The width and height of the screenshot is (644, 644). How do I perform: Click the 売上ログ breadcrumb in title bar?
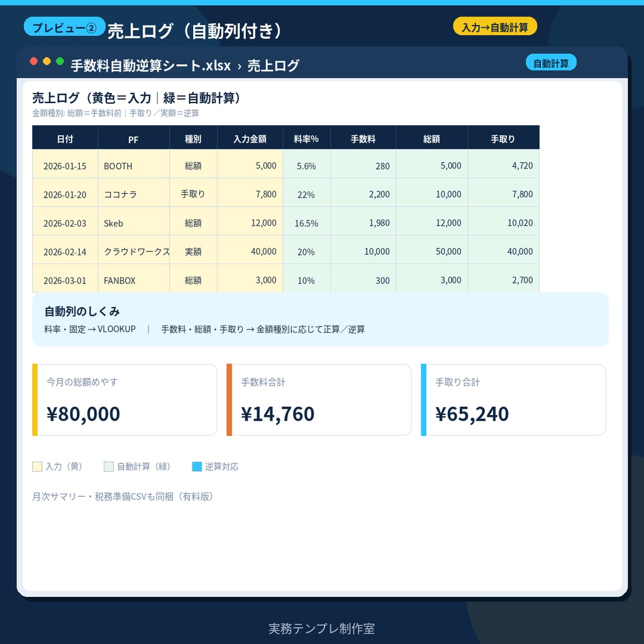(x=273, y=65)
